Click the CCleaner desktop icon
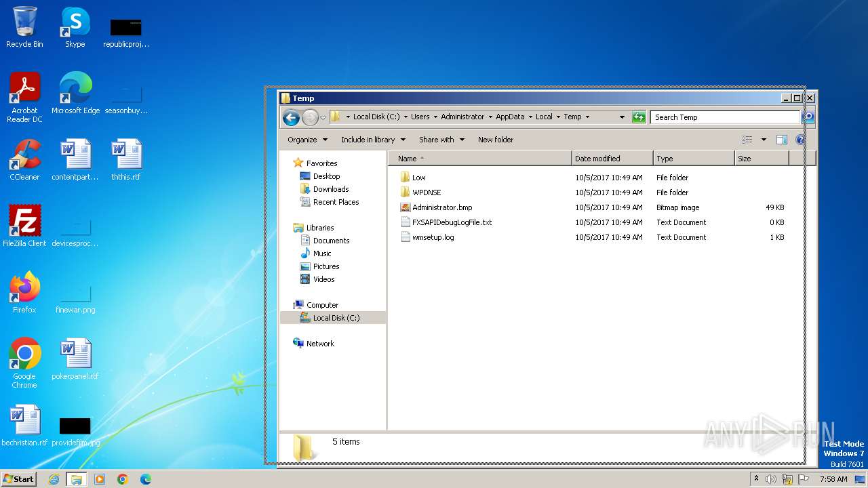The image size is (868, 488). tap(24, 160)
